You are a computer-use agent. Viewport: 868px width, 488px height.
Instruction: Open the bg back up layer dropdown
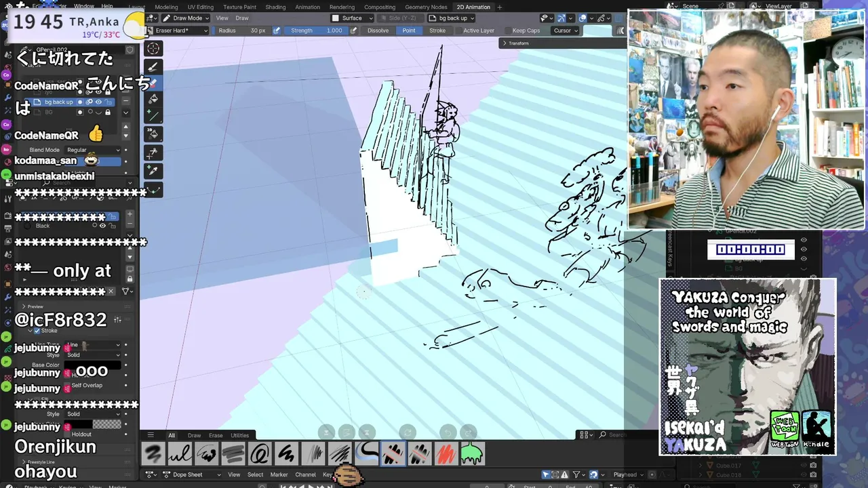tap(451, 18)
